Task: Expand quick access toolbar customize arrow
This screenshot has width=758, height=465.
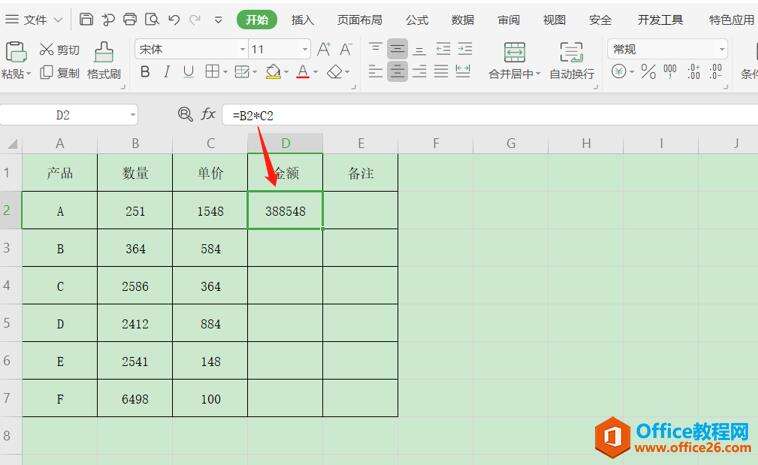Action: coord(218,20)
